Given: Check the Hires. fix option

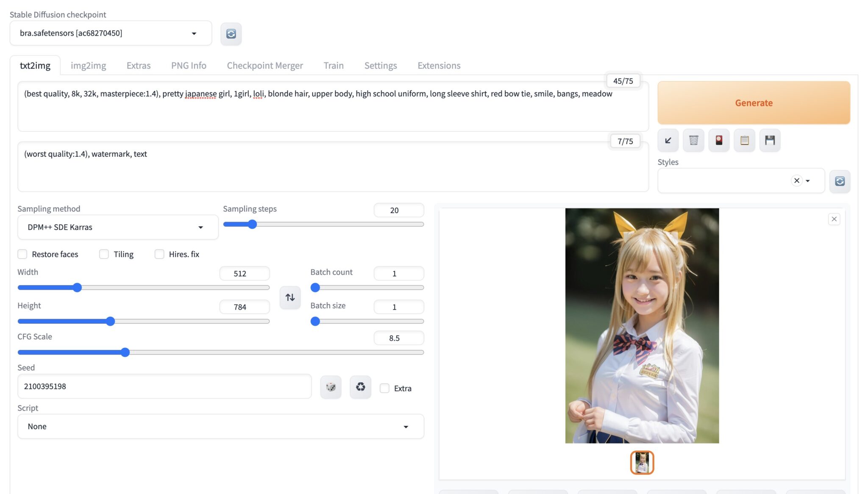Looking at the screenshot, I should click(159, 254).
